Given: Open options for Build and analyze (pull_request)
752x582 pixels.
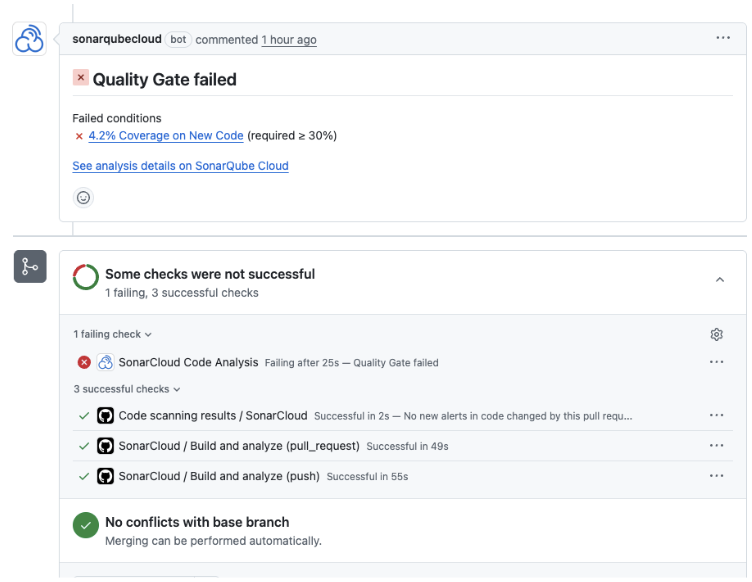Looking at the screenshot, I should coord(716,445).
